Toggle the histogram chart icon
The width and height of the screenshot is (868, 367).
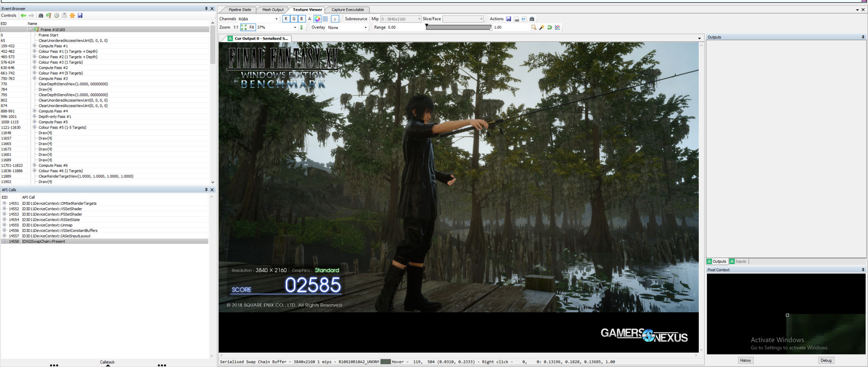point(557,28)
